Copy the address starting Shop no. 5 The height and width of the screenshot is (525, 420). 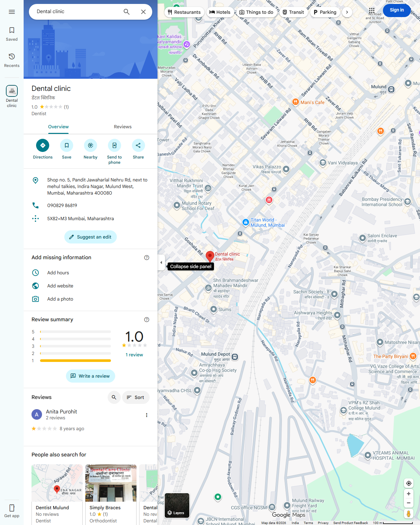click(91, 186)
